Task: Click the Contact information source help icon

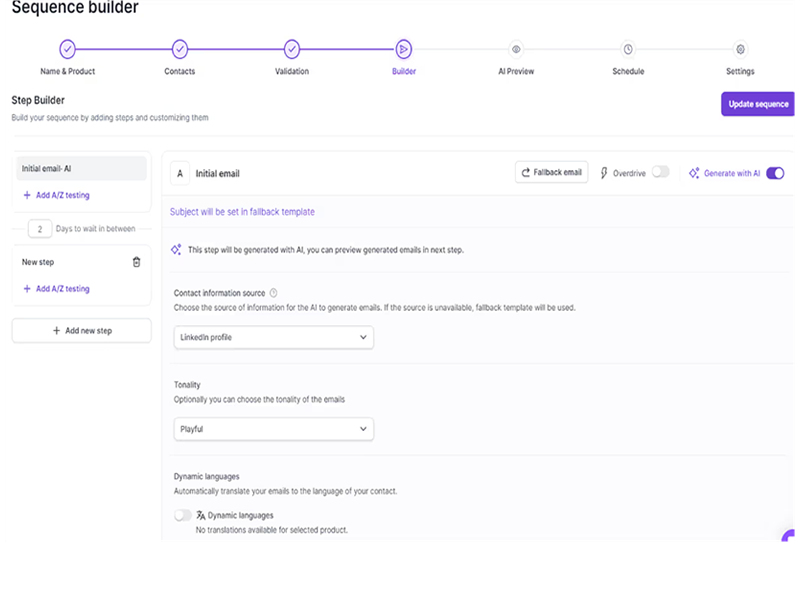Action: 273,293
